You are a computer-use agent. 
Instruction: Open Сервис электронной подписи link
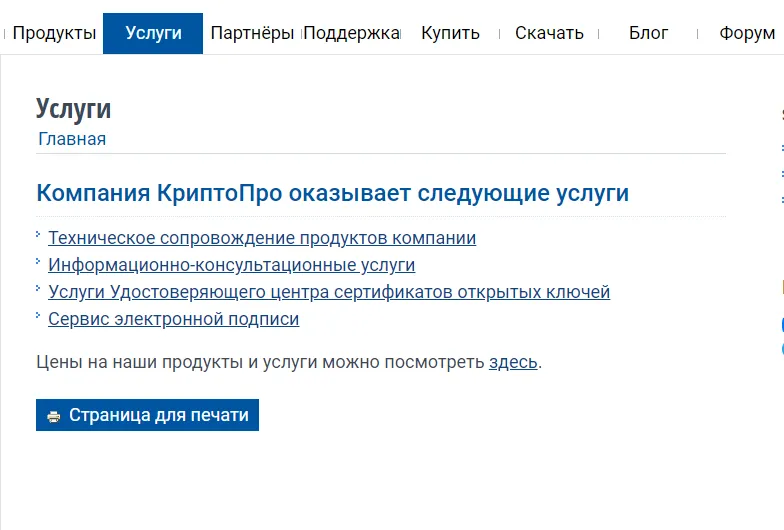pyautogui.click(x=173, y=319)
